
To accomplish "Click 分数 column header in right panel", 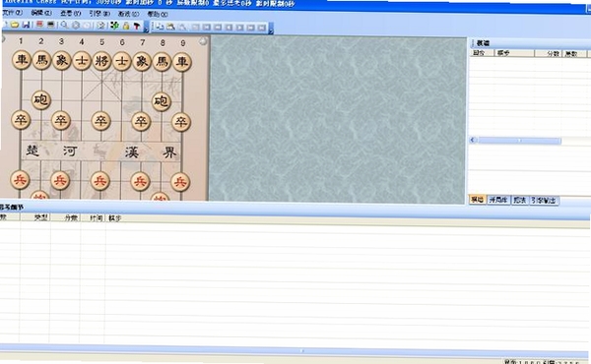I will coord(549,54).
